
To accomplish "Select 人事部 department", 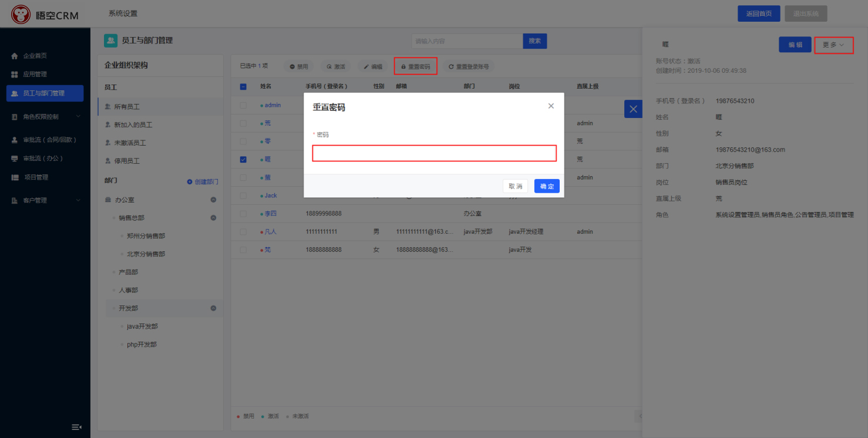I will click(x=128, y=291).
